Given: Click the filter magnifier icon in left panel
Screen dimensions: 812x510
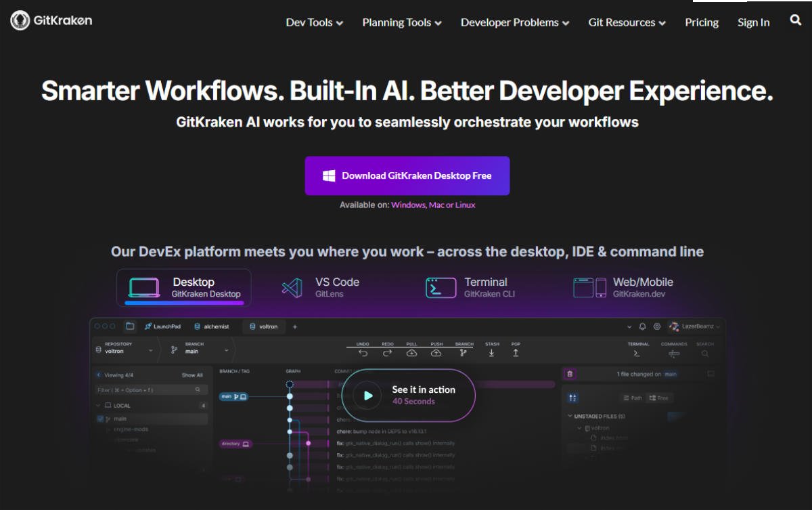Looking at the screenshot, I should tap(198, 390).
